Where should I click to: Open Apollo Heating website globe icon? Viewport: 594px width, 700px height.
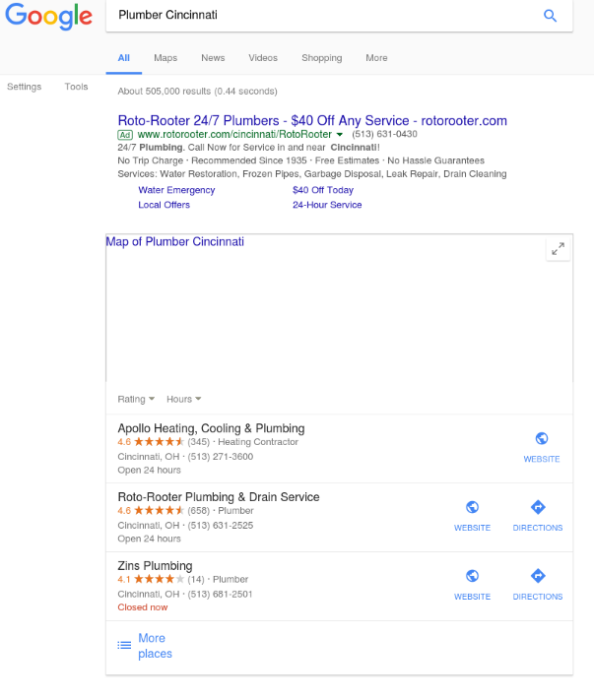coord(542,438)
